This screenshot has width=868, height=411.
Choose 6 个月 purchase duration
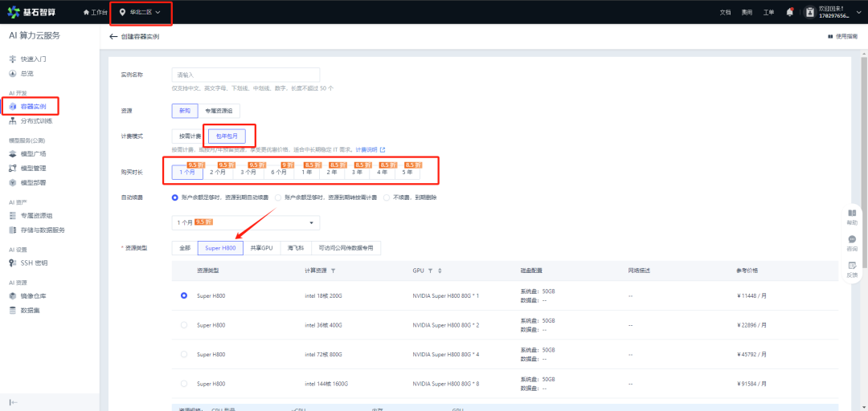[x=278, y=172]
